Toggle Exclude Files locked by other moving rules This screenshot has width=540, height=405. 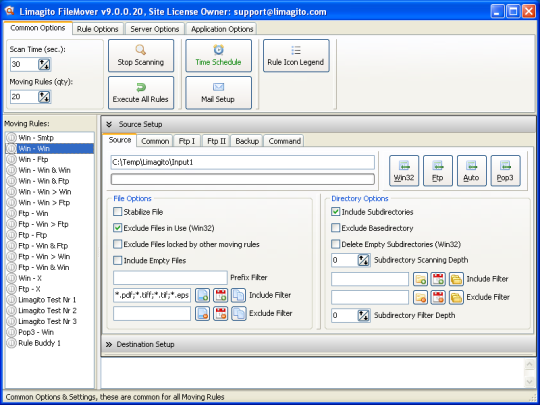tap(117, 244)
